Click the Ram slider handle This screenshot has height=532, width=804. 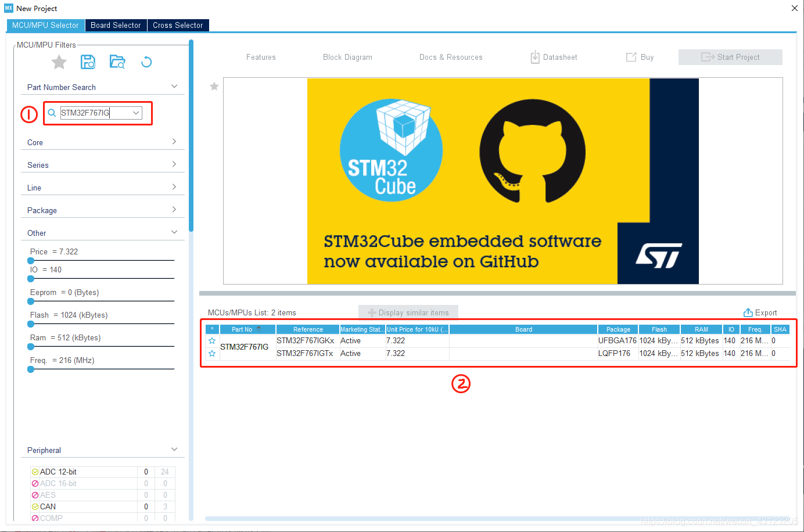[x=31, y=347]
